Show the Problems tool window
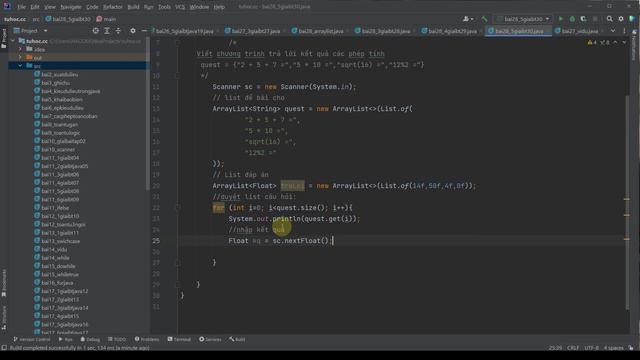 coord(147,339)
